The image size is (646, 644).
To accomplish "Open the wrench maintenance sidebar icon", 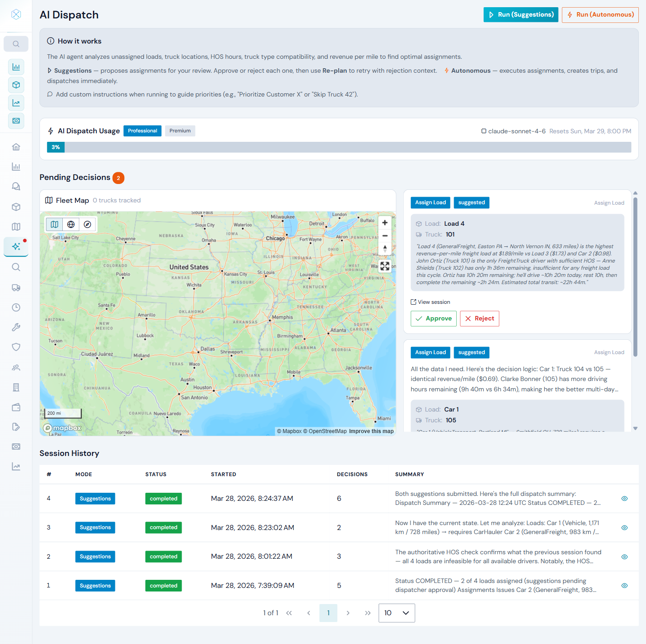I will pyautogui.click(x=16, y=327).
